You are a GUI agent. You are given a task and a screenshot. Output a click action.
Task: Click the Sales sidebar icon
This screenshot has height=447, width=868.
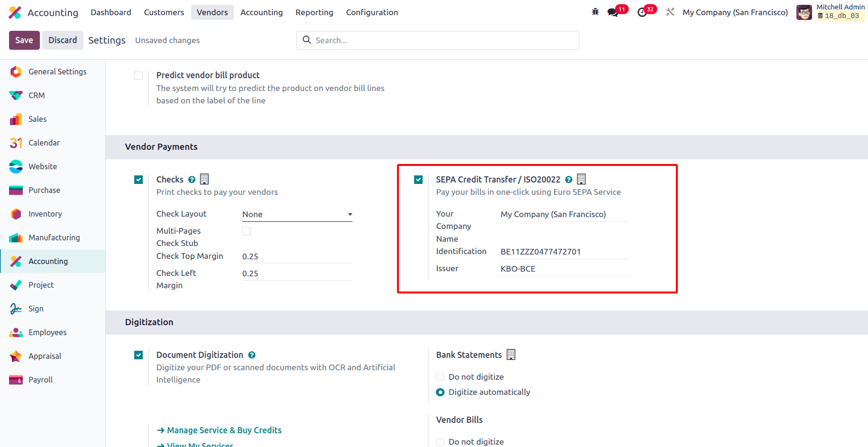click(x=16, y=119)
